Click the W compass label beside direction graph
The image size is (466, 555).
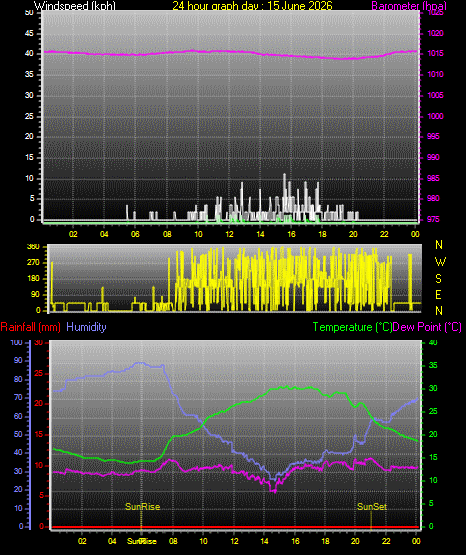coord(440,262)
